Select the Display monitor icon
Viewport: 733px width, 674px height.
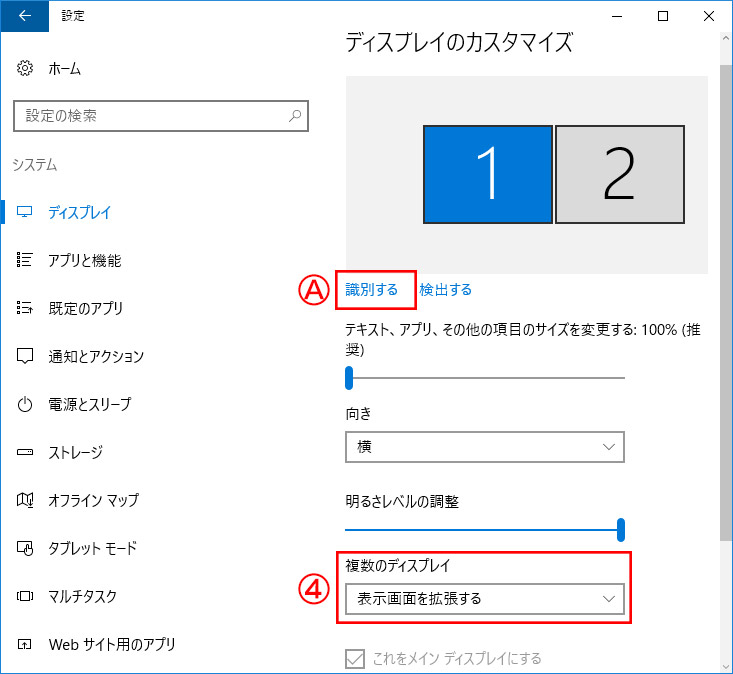pos(25,212)
